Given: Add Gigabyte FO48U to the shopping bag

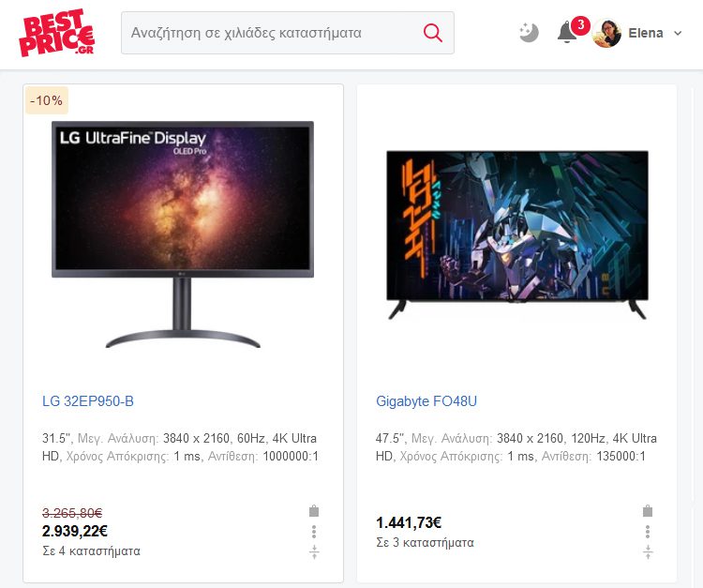Looking at the screenshot, I should 648,510.
